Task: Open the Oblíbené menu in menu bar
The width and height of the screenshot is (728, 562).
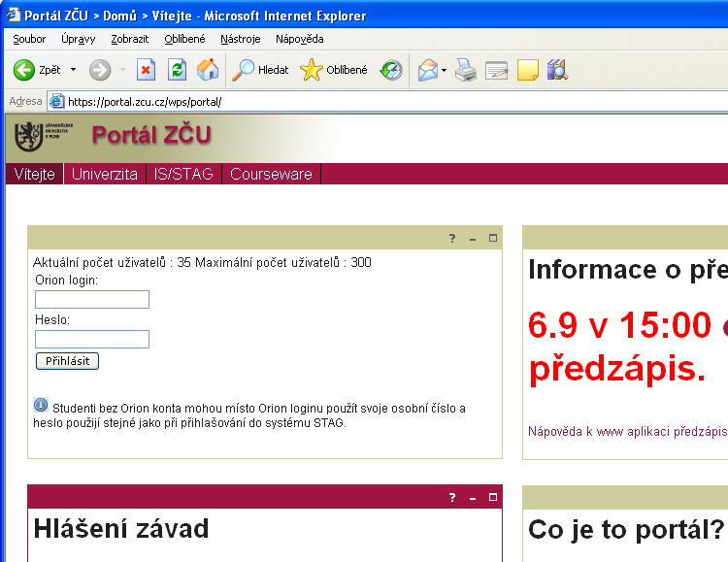Action: pos(184,39)
